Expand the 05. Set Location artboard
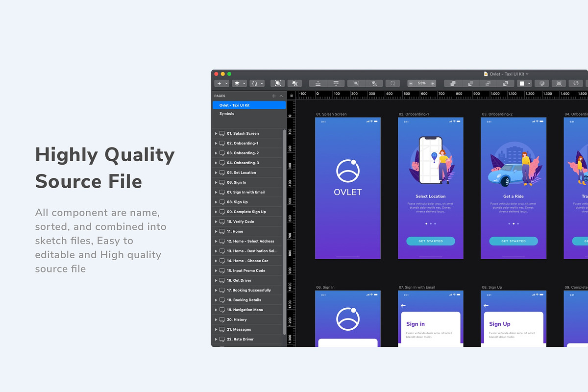Image resolution: width=588 pixels, height=392 pixels. tap(216, 172)
